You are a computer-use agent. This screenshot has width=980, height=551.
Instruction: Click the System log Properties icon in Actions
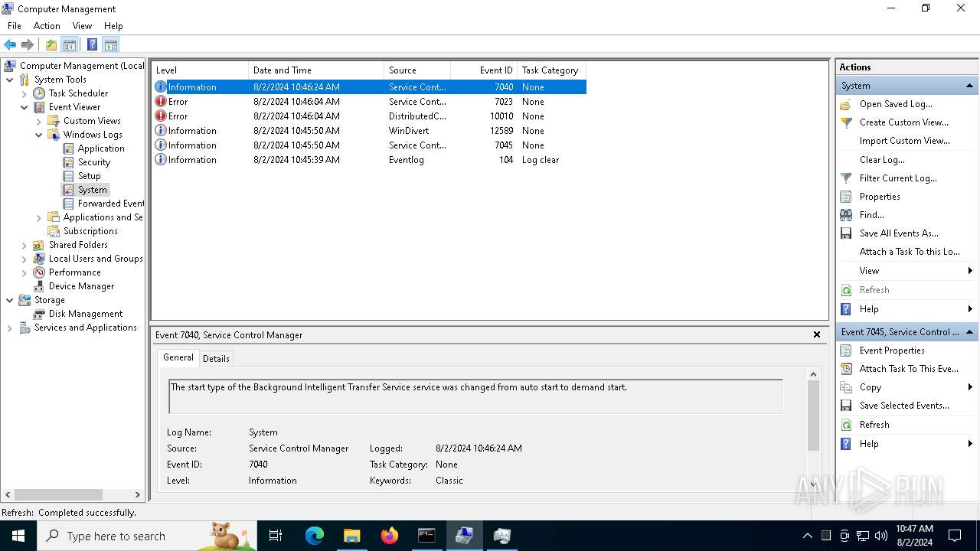coord(846,197)
